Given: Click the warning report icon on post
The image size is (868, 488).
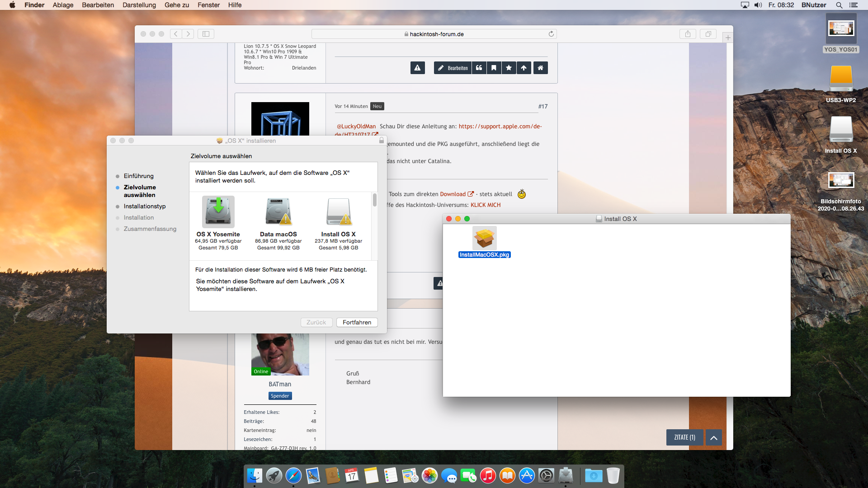Looking at the screenshot, I should 417,68.
